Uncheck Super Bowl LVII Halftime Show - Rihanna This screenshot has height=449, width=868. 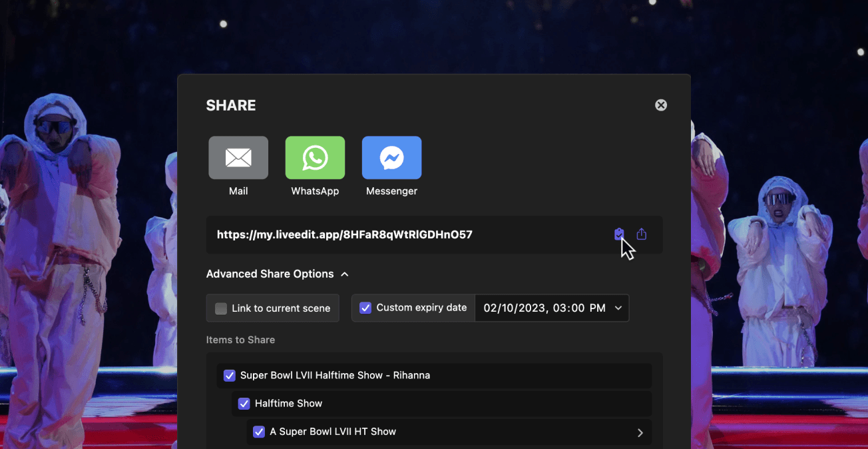pos(229,375)
